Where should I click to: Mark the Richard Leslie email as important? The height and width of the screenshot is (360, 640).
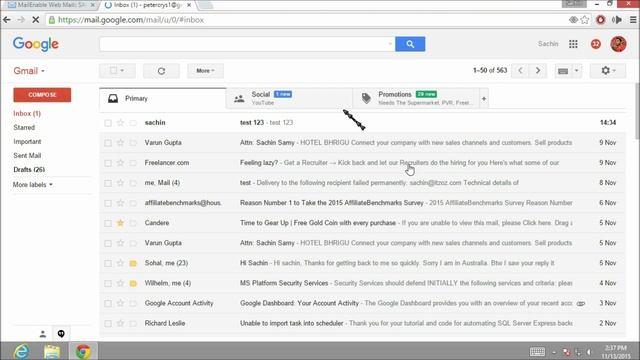click(133, 323)
